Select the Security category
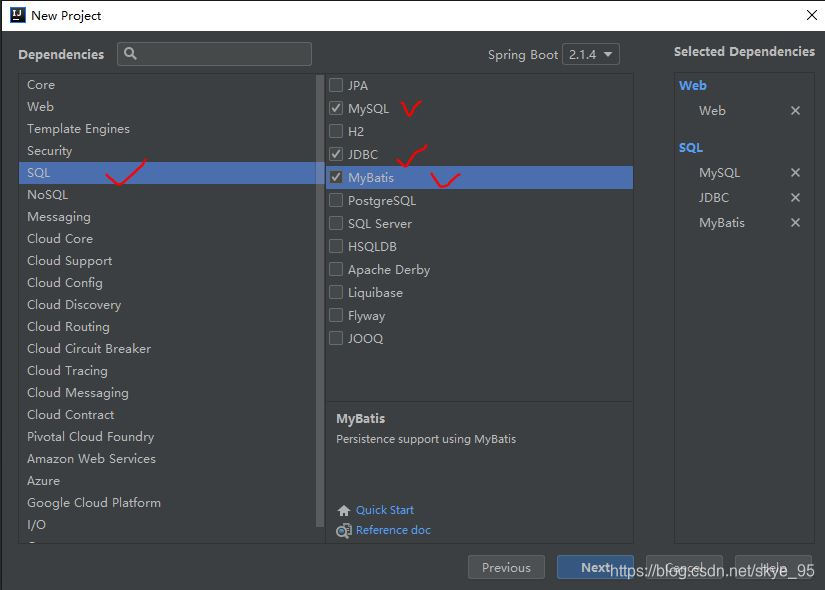This screenshot has height=590, width=825. (x=167, y=151)
